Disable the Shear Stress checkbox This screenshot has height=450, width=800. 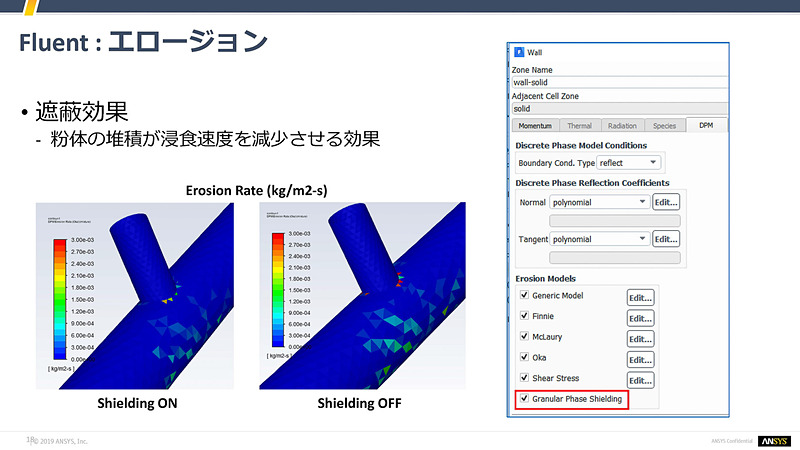[524, 378]
